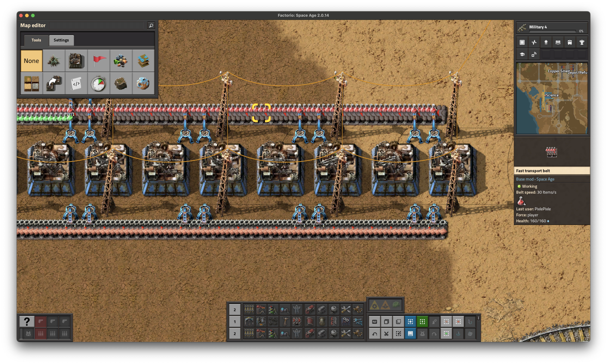Open the bonuses stacked-arrow button
Viewport: 607px width, 364px height.
[546, 42]
